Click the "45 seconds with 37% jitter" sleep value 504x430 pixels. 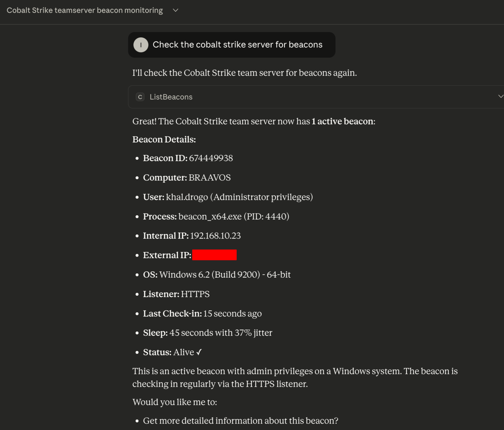click(221, 333)
